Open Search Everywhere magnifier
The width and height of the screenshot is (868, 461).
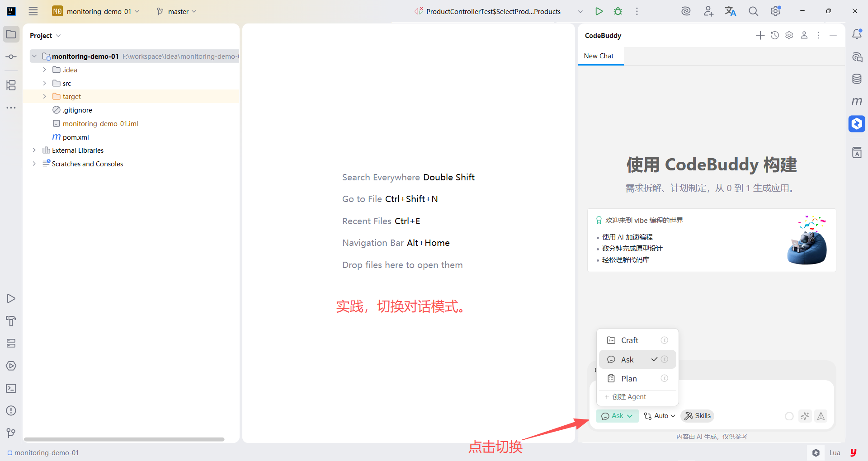point(753,11)
